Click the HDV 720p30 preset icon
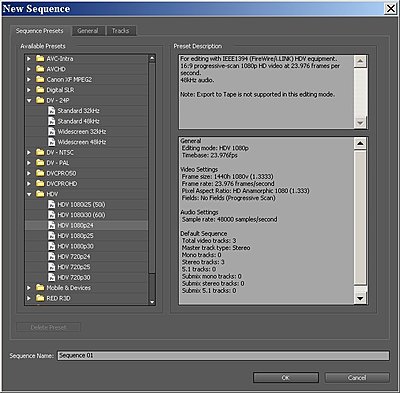This screenshot has width=400, height=393. point(51,277)
